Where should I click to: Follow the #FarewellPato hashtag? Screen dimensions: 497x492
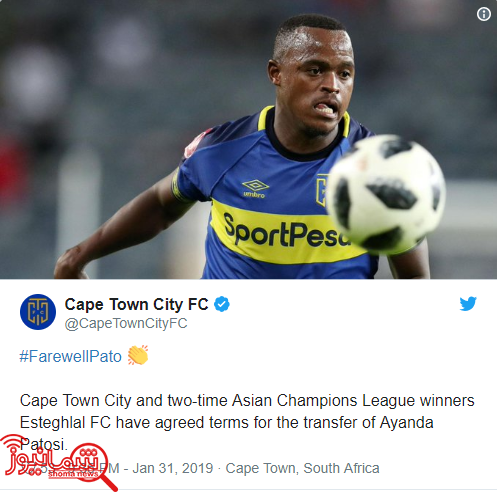pyautogui.click(x=71, y=356)
